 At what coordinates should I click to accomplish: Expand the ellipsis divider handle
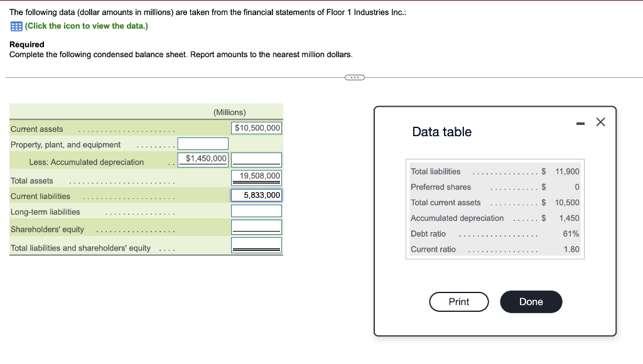[355, 77]
